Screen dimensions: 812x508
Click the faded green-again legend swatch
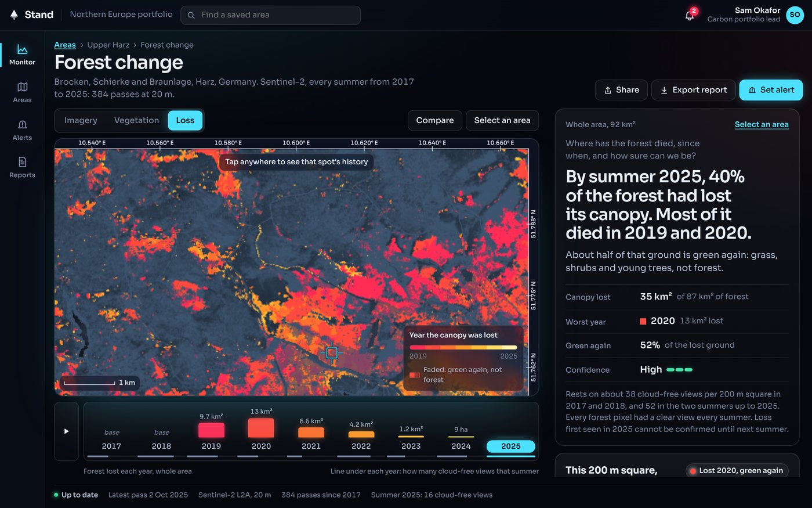tap(414, 374)
